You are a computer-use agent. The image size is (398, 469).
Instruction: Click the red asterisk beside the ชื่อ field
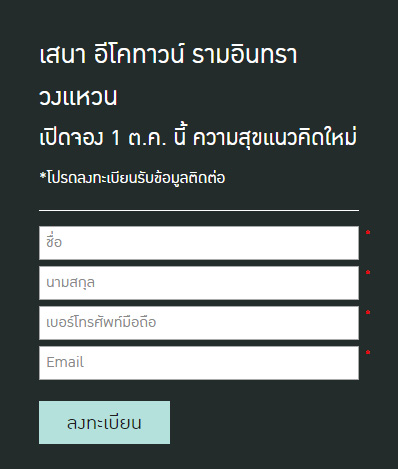pyautogui.click(x=368, y=232)
